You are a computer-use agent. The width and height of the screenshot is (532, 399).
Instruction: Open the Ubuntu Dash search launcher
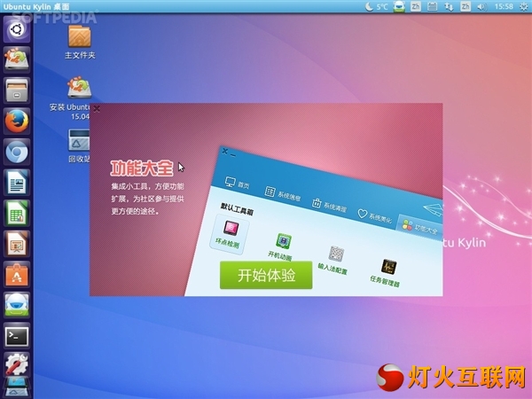point(17,29)
